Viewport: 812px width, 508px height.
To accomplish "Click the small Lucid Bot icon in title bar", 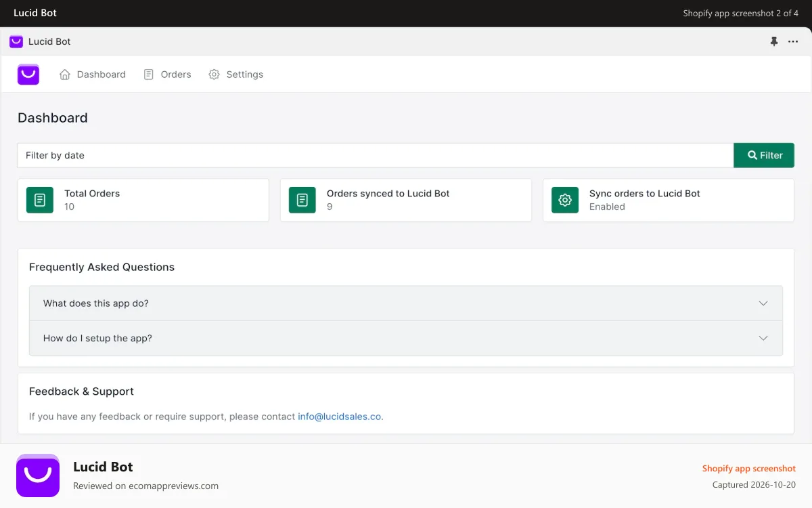I will click(x=16, y=41).
